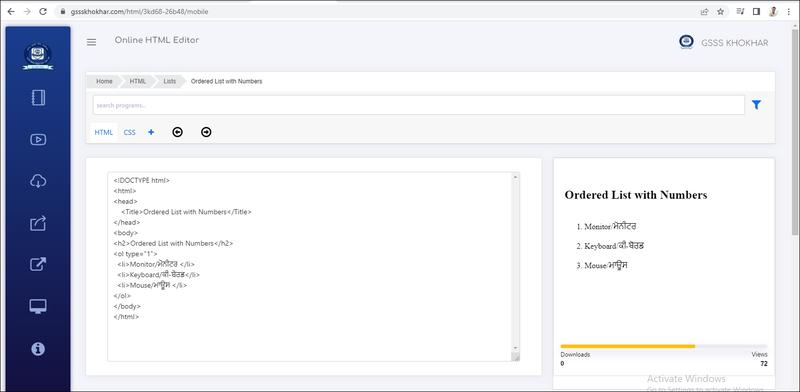
Task: Click the blue filter funnel icon
Action: (756, 105)
